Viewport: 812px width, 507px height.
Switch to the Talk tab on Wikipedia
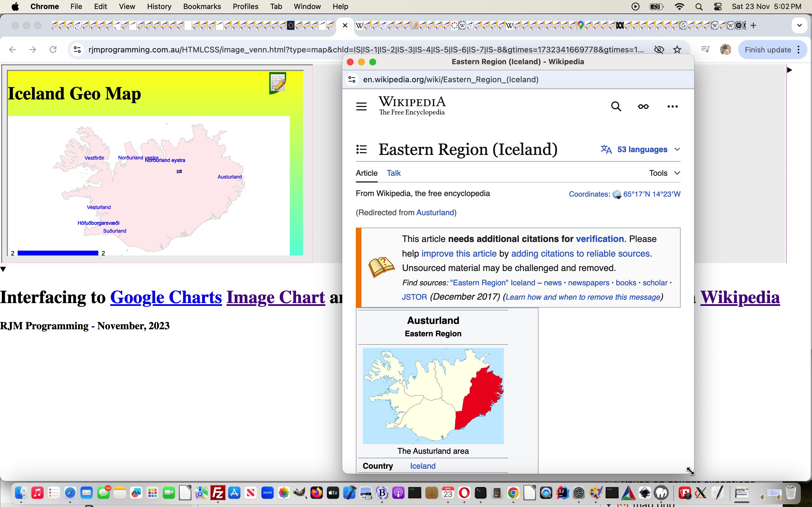click(x=392, y=173)
